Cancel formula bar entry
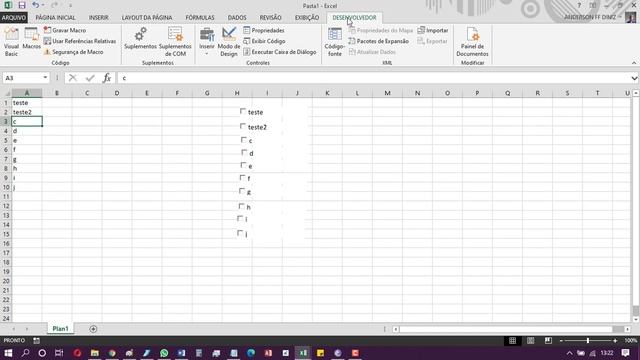 (73, 78)
